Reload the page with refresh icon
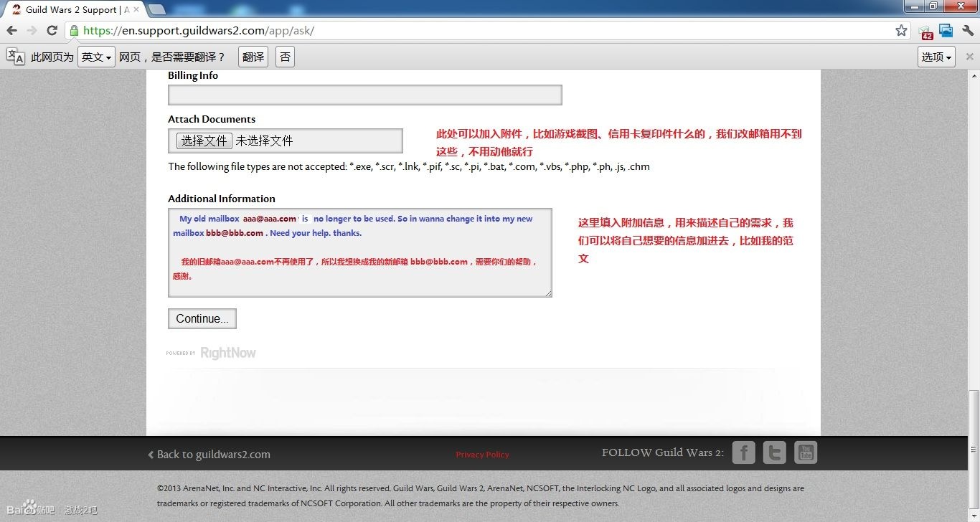 coord(52,30)
